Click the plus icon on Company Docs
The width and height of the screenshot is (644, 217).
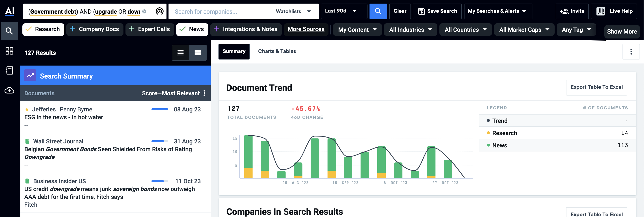tap(73, 29)
